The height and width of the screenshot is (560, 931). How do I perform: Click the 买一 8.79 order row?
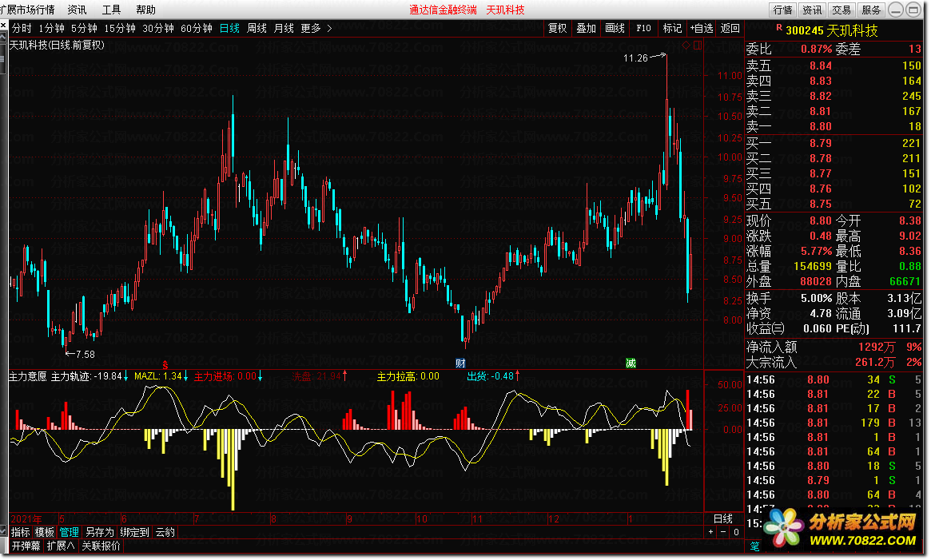click(834, 143)
